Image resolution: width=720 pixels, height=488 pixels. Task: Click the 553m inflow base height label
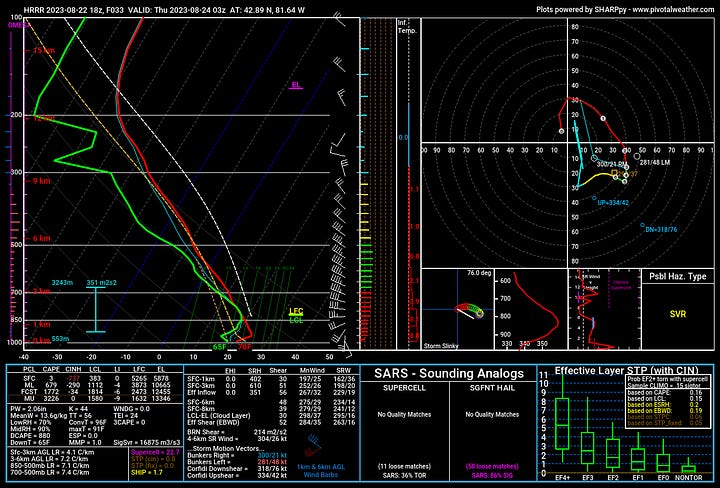60,339
